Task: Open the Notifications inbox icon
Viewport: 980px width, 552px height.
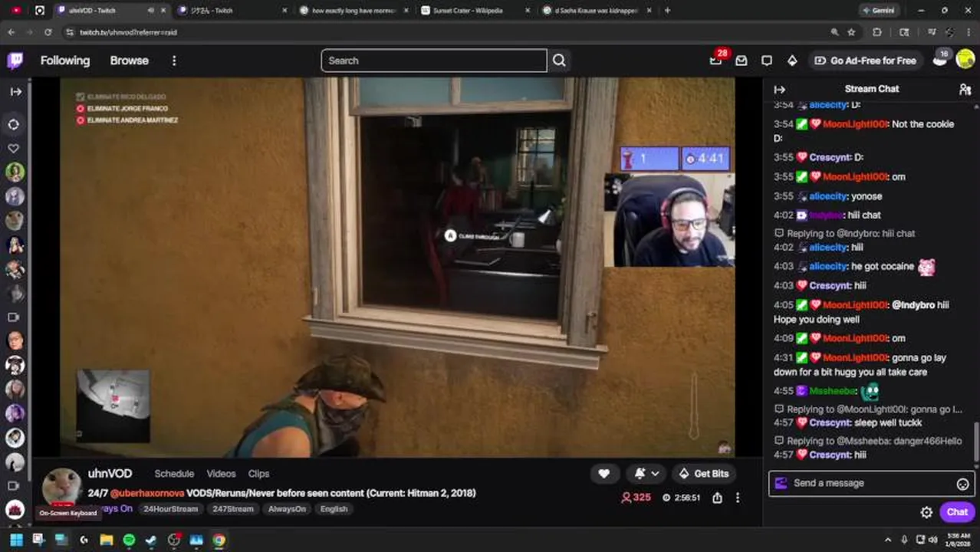Action: coord(742,61)
